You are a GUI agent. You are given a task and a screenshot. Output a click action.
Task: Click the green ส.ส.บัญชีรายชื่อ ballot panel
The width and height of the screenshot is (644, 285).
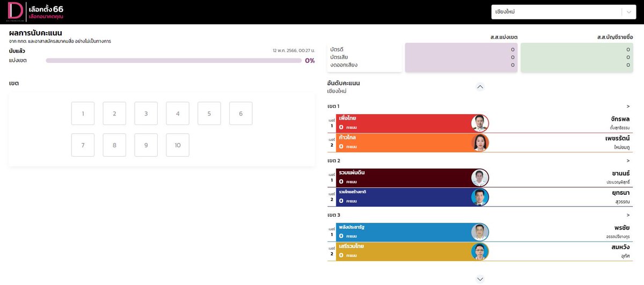(577, 57)
